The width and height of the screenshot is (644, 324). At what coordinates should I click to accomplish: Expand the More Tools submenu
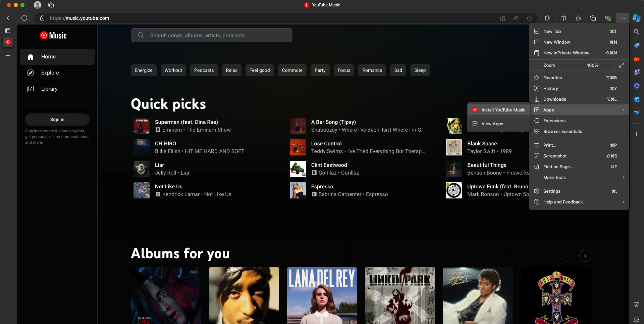pos(579,177)
